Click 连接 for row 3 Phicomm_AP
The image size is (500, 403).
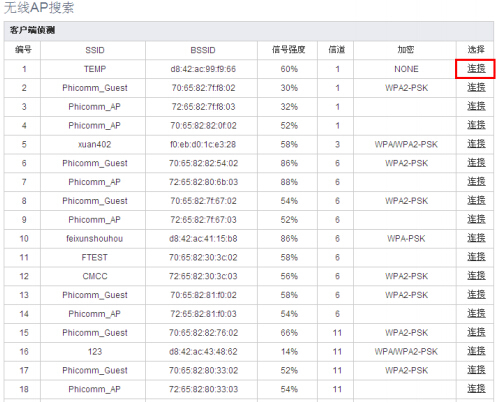pos(476,107)
